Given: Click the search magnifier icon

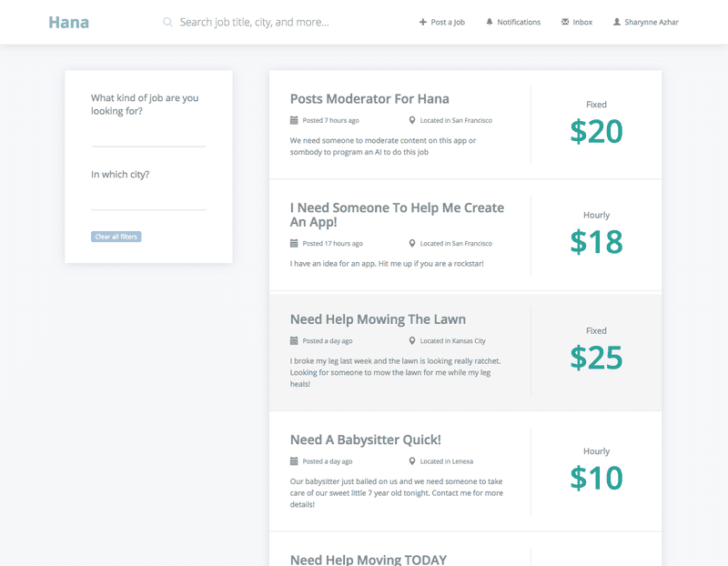Looking at the screenshot, I should click(x=167, y=22).
